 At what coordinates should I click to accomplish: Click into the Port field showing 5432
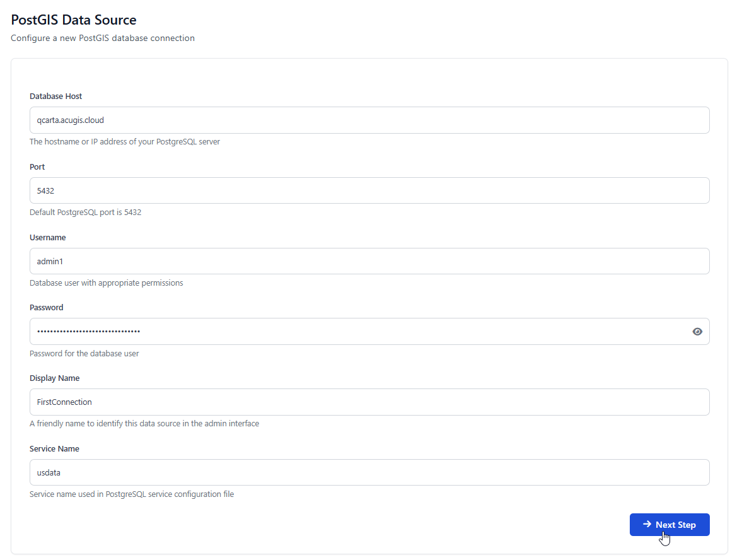tap(369, 190)
